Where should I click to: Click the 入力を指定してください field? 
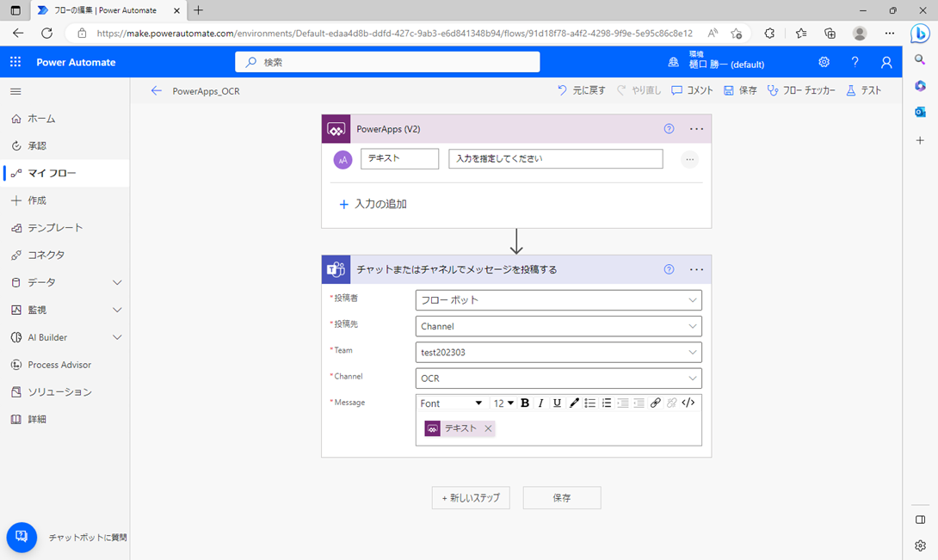556,158
